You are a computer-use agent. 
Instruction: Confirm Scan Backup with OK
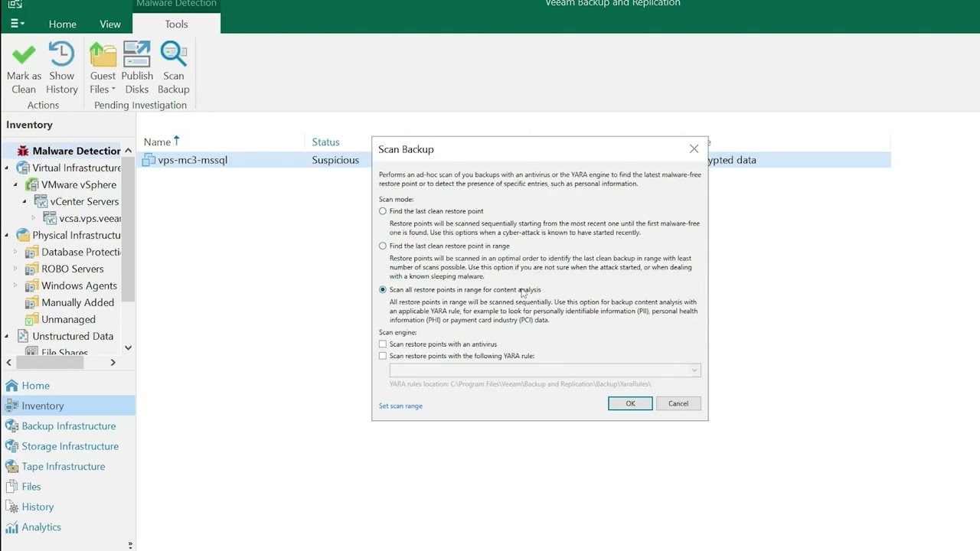click(630, 403)
